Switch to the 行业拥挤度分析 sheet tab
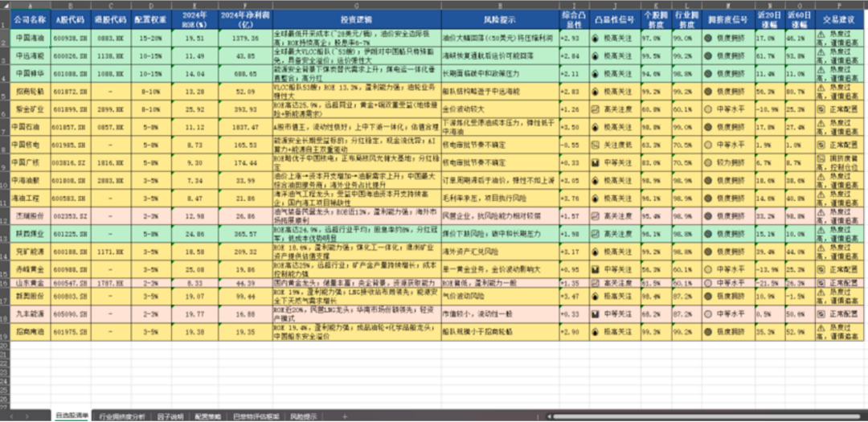Viewport: 868px width, 422px height. [x=122, y=416]
